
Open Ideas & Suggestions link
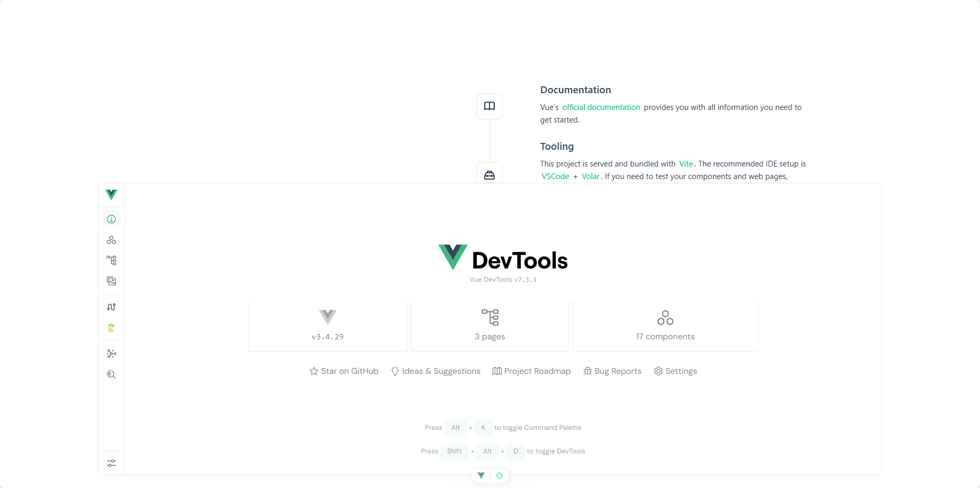click(x=436, y=371)
